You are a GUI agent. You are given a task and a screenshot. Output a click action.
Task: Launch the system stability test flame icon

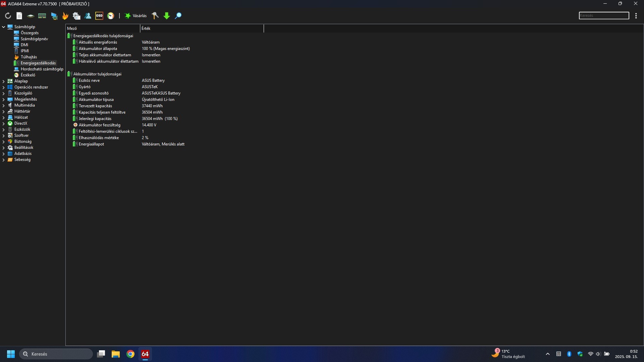click(x=65, y=16)
